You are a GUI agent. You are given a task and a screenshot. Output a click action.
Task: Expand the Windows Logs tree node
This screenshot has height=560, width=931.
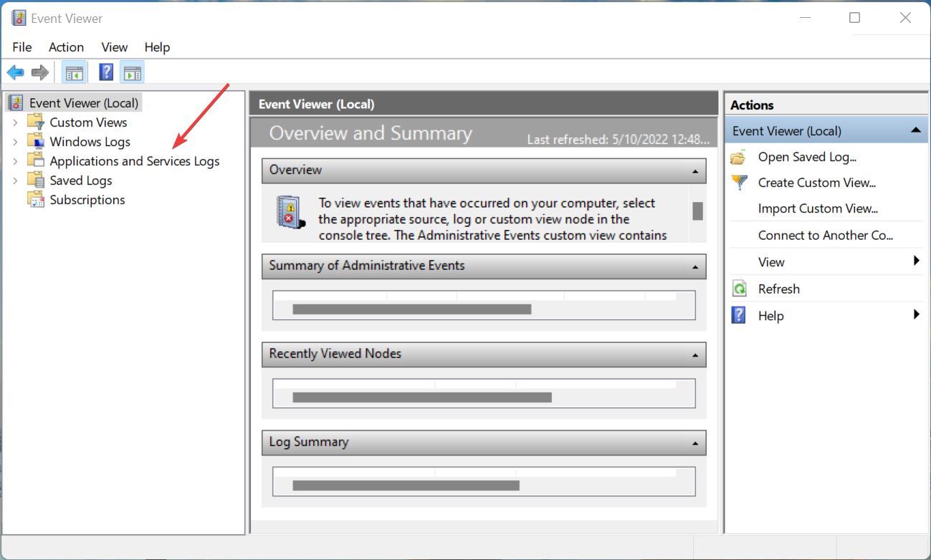15,142
